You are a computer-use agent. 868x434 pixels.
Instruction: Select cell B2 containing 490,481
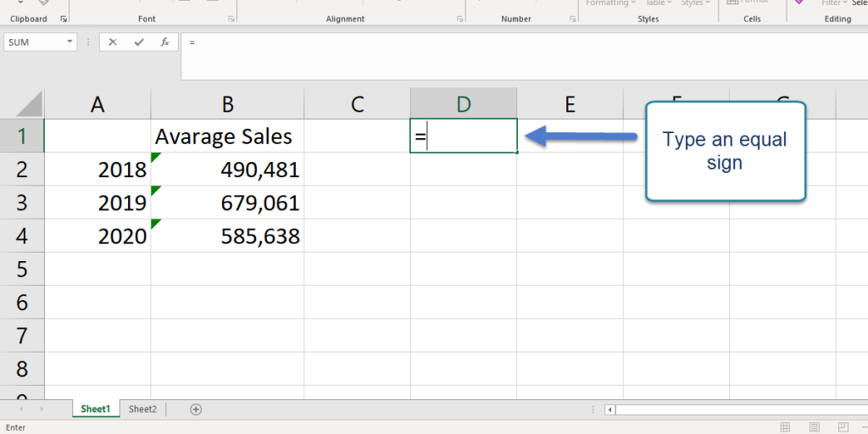pos(227,170)
